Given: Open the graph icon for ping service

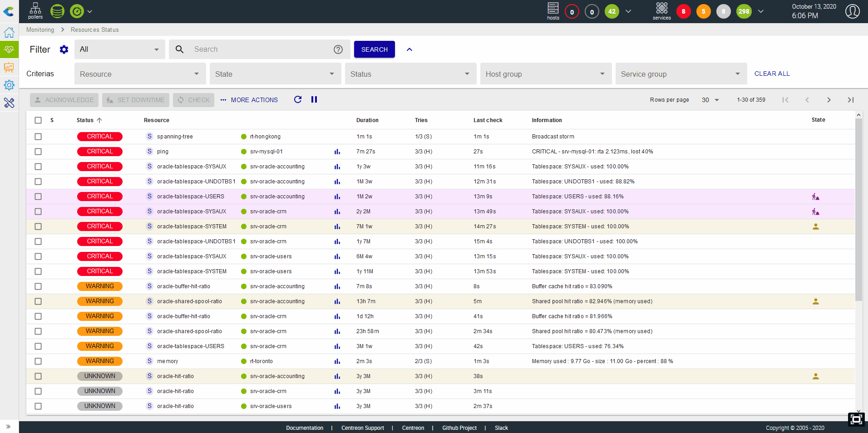Looking at the screenshot, I should coord(337,152).
